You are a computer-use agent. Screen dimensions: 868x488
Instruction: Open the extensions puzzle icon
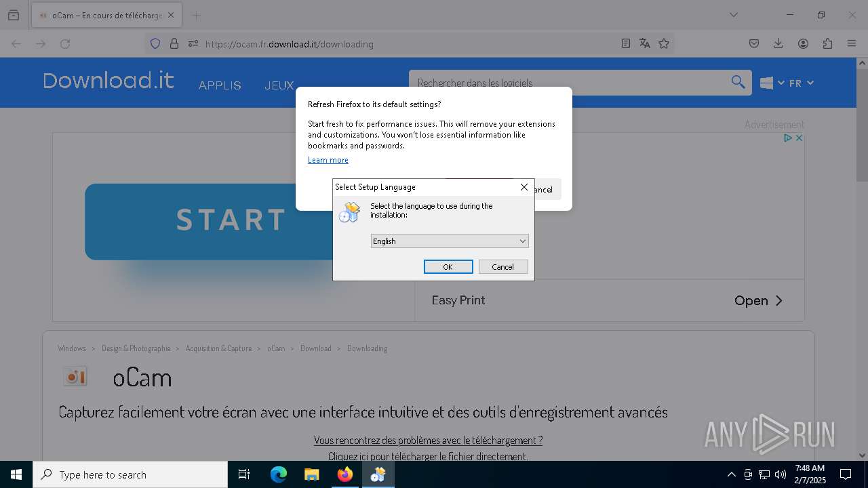click(827, 43)
